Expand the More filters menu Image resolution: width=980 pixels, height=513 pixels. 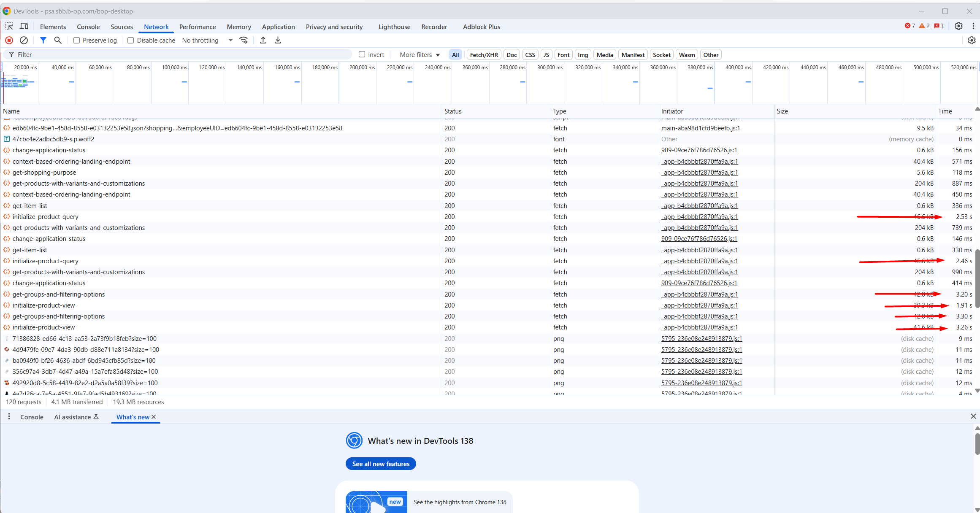point(420,55)
